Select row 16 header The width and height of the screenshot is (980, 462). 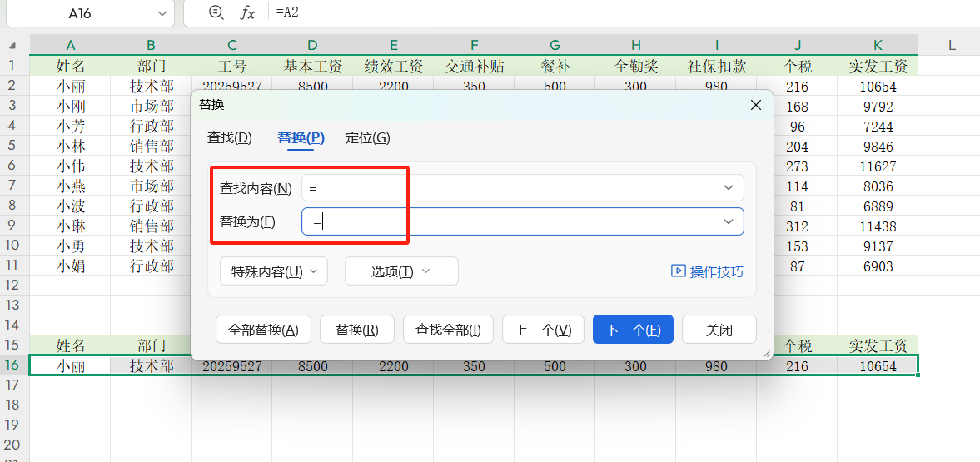click(x=13, y=365)
